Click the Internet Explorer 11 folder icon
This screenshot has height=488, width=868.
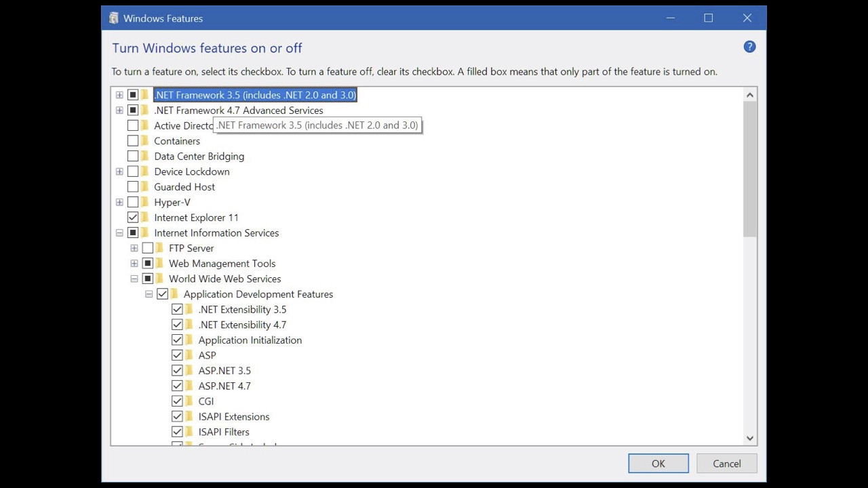click(x=144, y=218)
